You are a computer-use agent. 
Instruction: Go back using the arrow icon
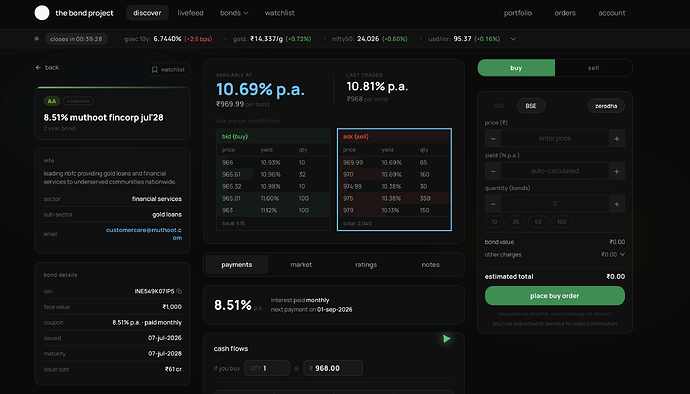point(38,67)
